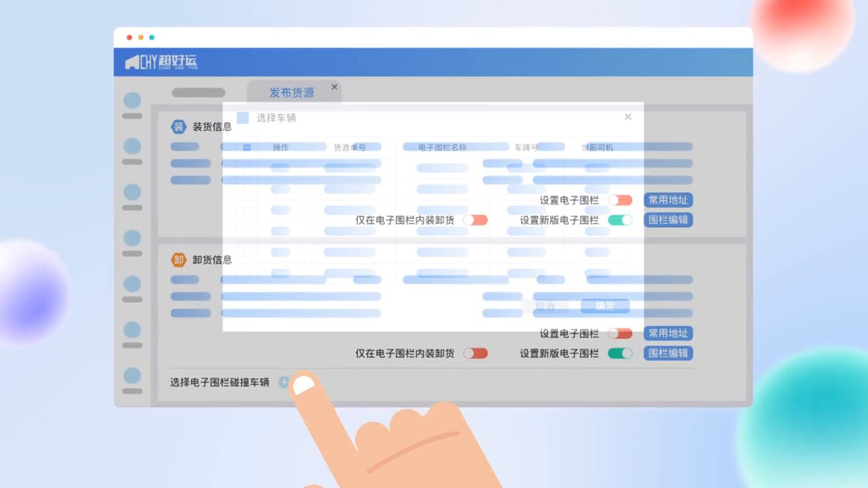868x488 pixels.
Task: Close the 发布货源 tab
Action: point(334,87)
